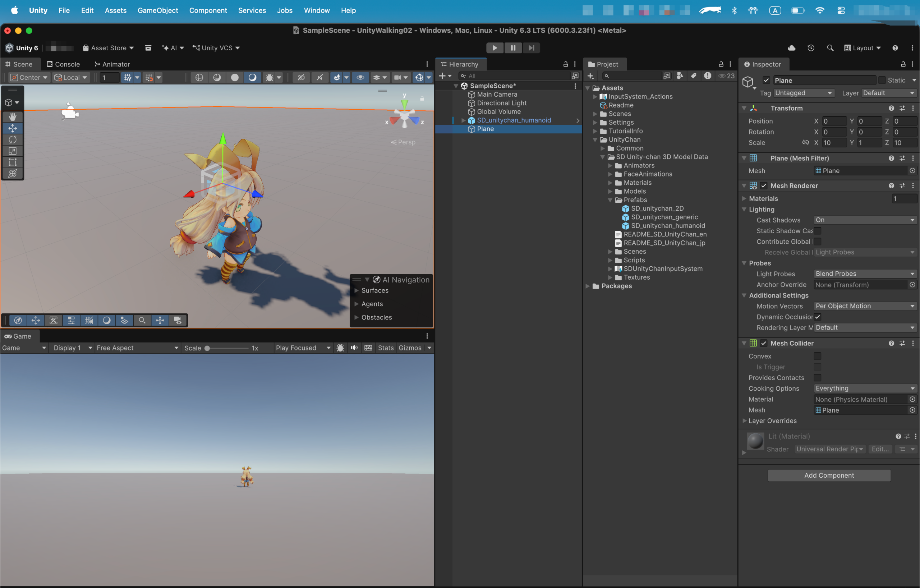Switch to the Console tab
The height and width of the screenshot is (588, 920).
point(63,64)
